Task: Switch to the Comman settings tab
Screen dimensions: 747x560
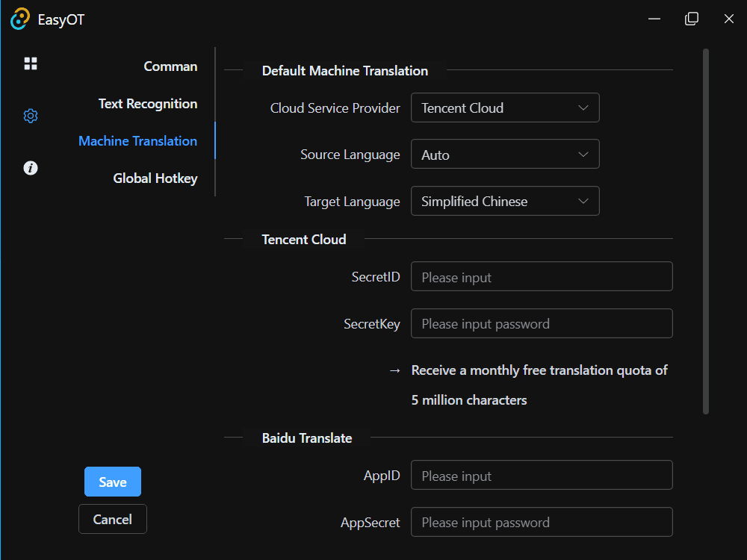Action: point(170,66)
